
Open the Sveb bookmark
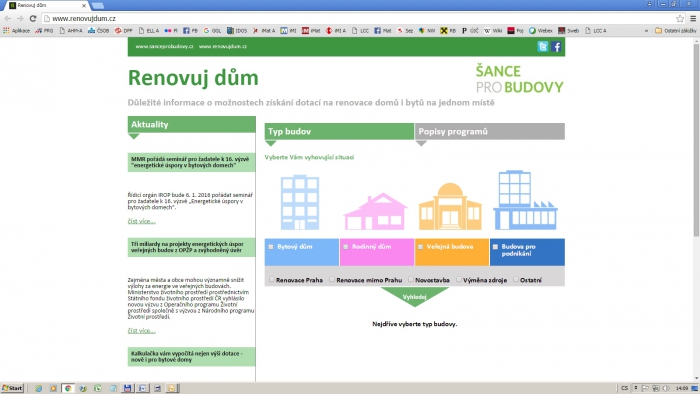pos(568,31)
